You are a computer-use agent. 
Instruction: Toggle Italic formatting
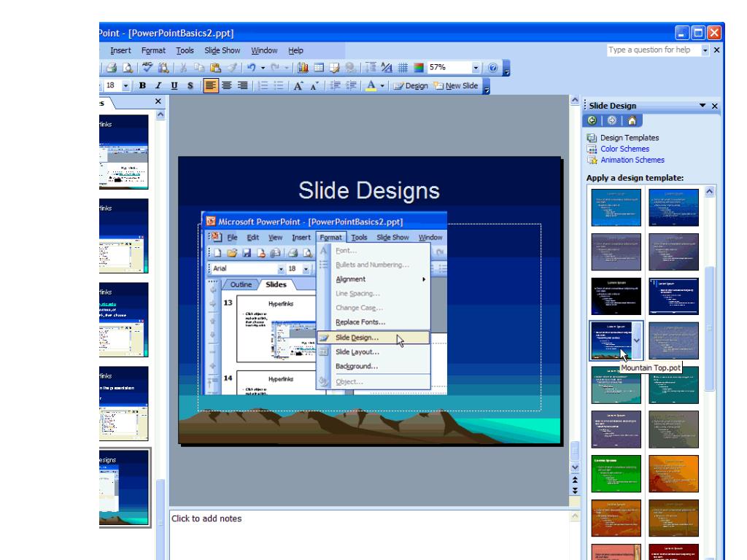click(158, 86)
